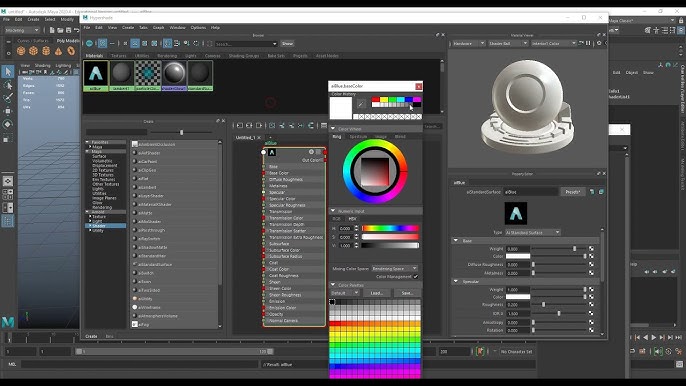The width and height of the screenshot is (686, 386).
Task: Open the Graph menu in Hypershade
Action: (158, 28)
